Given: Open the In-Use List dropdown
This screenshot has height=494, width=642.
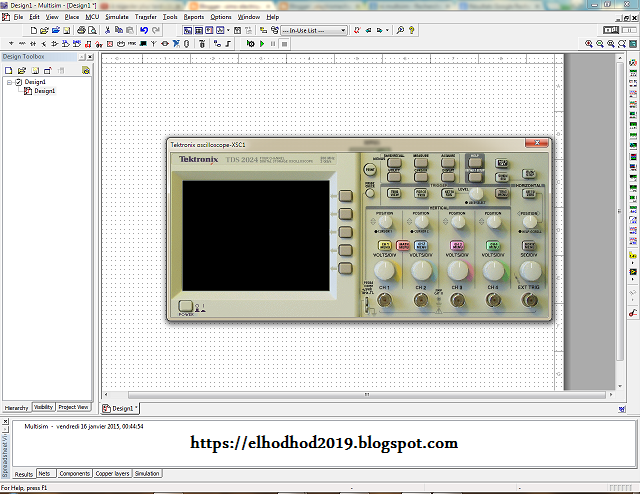Looking at the screenshot, I should click(x=314, y=30).
